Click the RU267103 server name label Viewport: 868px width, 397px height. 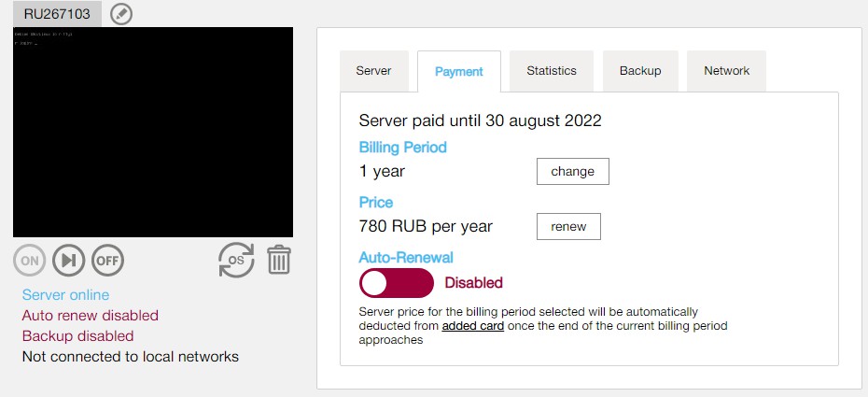coord(57,14)
